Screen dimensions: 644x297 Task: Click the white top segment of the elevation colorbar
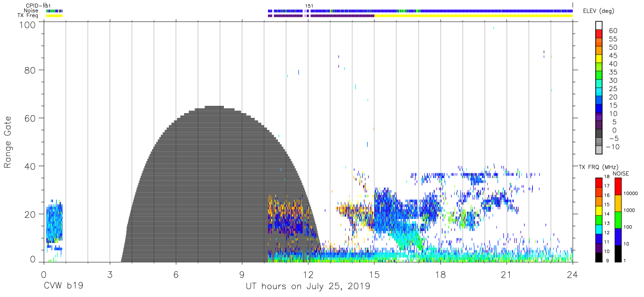[x=598, y=25]
